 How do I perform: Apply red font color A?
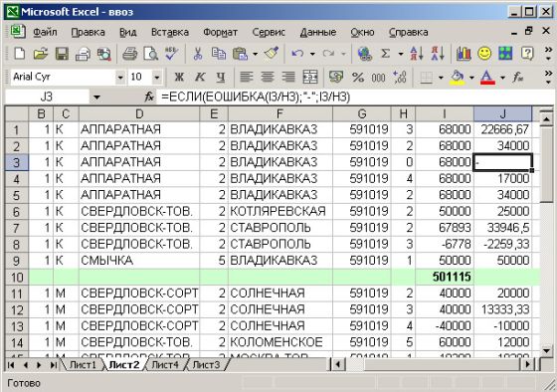(x=487, y=78)
